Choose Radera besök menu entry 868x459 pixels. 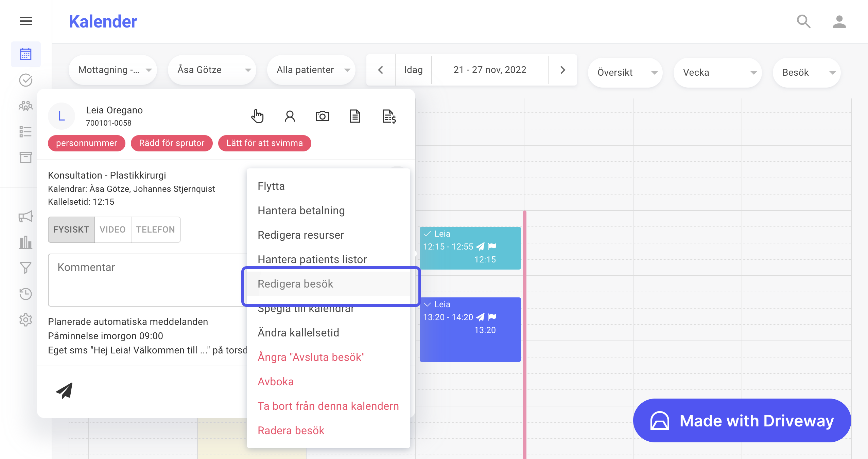[x=328, y=431]
